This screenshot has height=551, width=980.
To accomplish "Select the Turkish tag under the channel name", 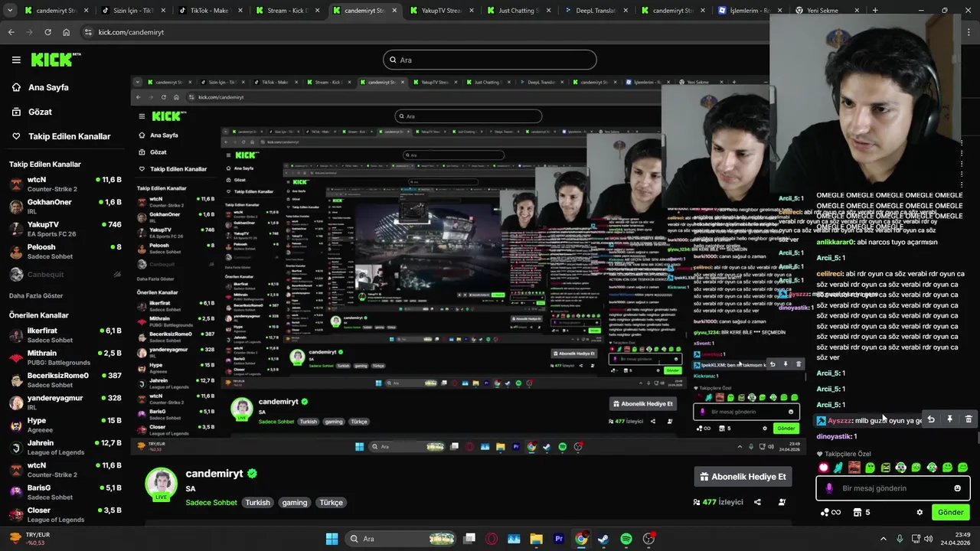I will [x=258, y=503].
